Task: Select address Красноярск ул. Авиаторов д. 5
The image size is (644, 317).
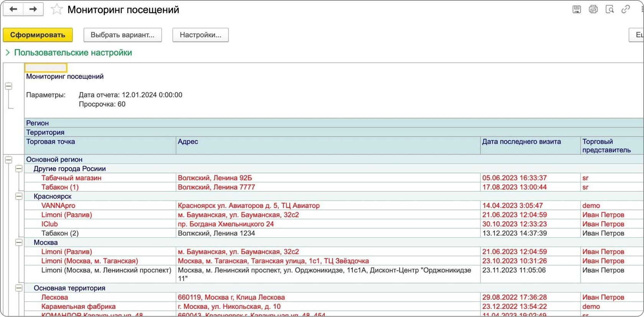Action: tap(248, 206)
